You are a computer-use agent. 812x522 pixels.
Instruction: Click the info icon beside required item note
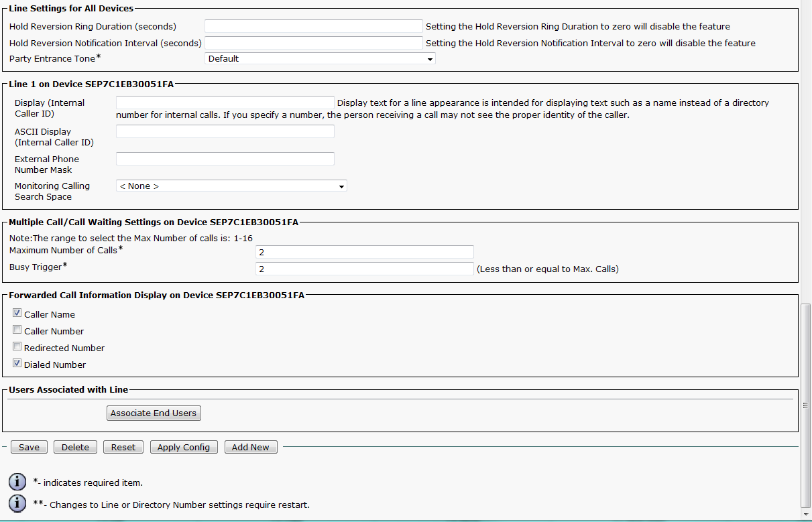(17, 482)
